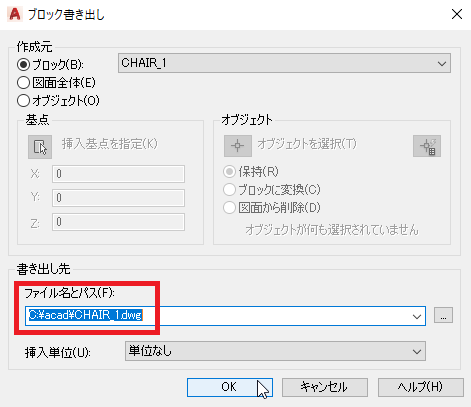Click the キャンセル button
Viewport: 471px width, 407px height.
click(x=325, y=387)
